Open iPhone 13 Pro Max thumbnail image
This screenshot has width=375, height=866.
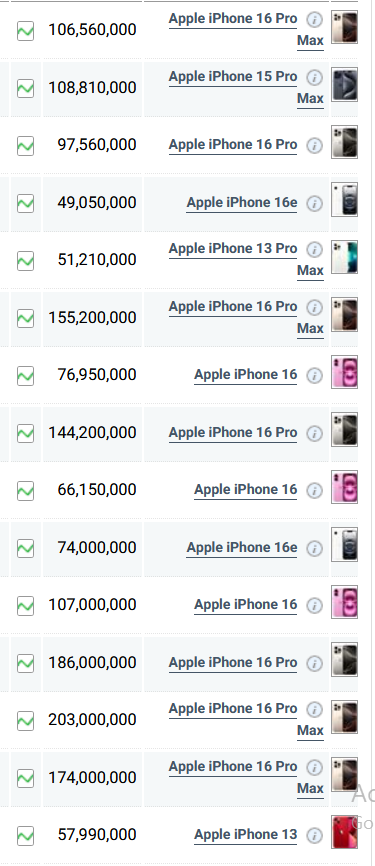point(345,257)
